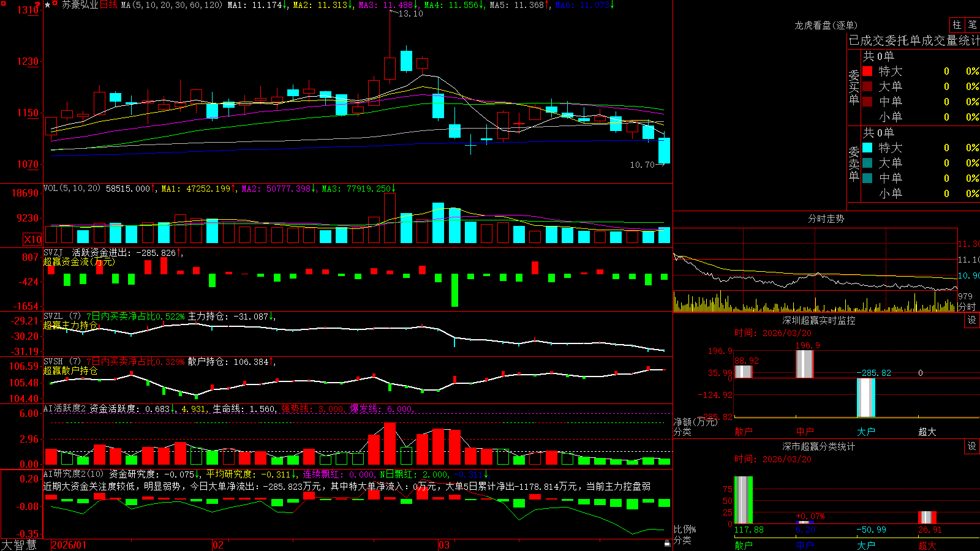The image size is (980, 551).
Task: Click the 10.70 low price annotation
Action: click(x=642, y=165)
